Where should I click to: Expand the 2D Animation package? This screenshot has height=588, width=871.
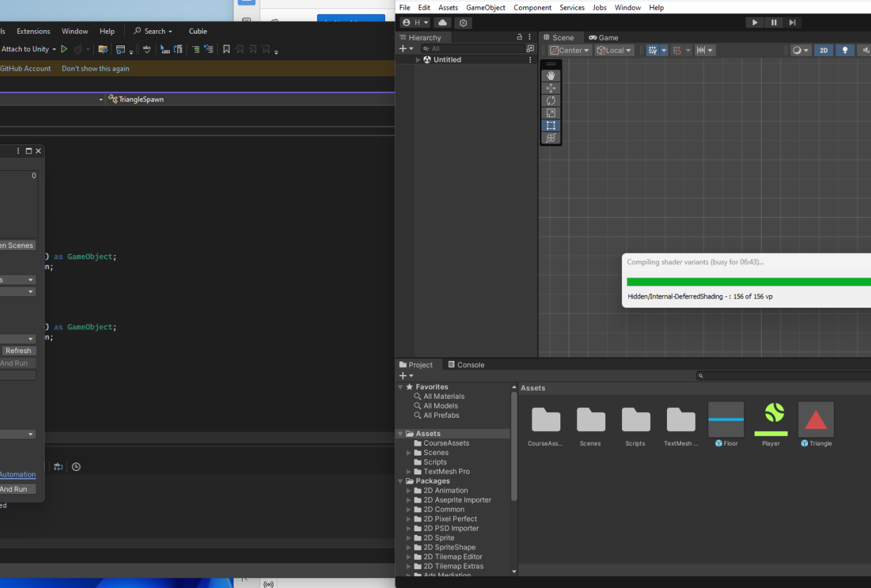click(409, 491)
